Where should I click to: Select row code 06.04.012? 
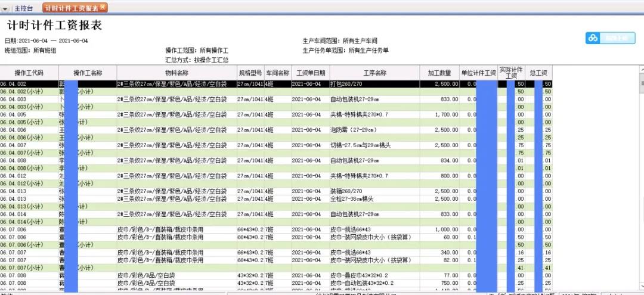14,176
